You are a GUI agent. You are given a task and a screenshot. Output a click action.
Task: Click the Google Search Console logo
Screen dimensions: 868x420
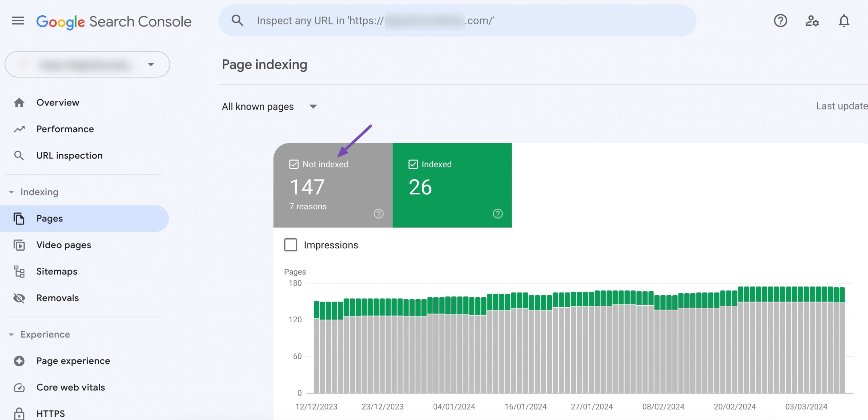coord(114,22)
